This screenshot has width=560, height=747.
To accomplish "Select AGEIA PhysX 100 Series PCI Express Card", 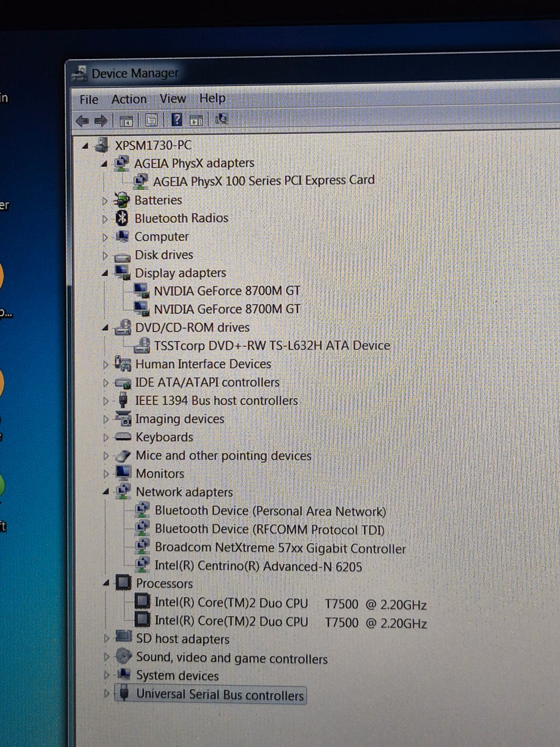I will 264,180.
